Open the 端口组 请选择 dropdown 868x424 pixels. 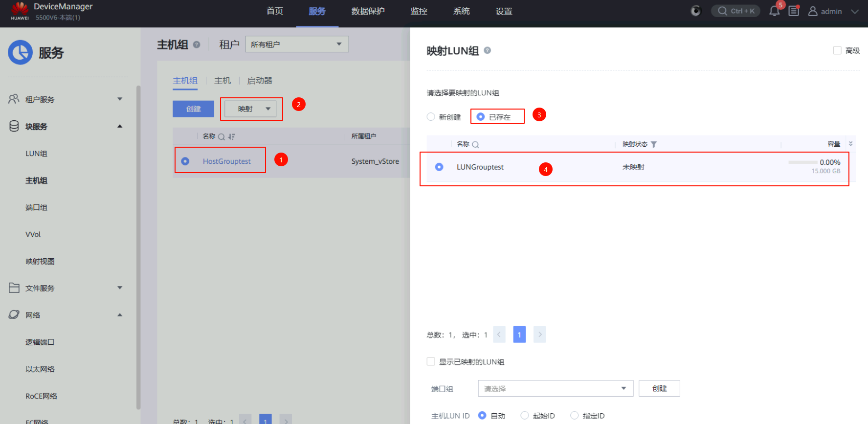[555, 388]
